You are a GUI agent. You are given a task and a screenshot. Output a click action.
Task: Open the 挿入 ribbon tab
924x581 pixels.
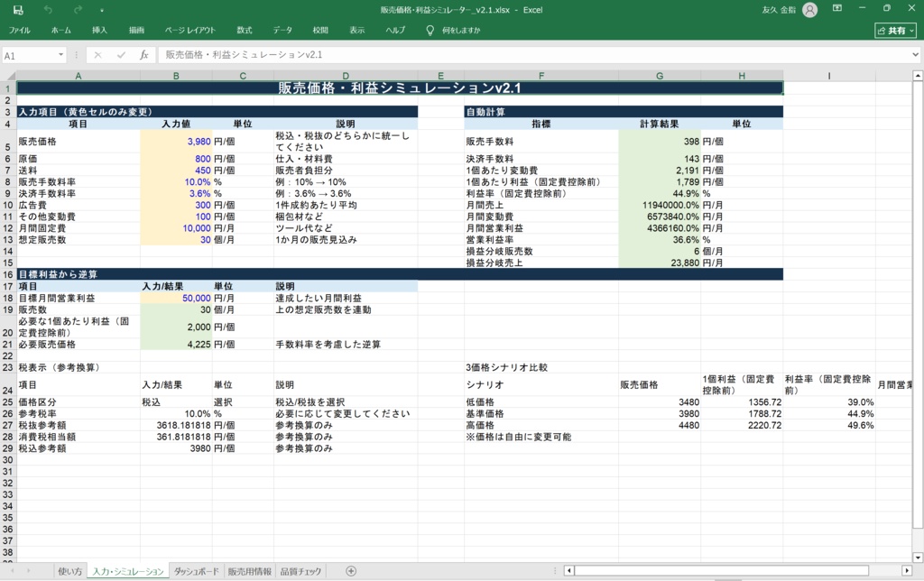99,30
